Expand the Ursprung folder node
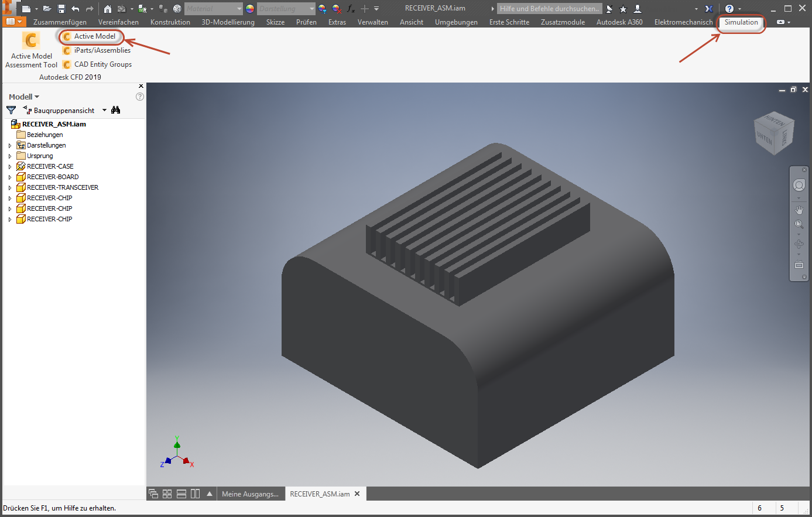 coord(10,156)
